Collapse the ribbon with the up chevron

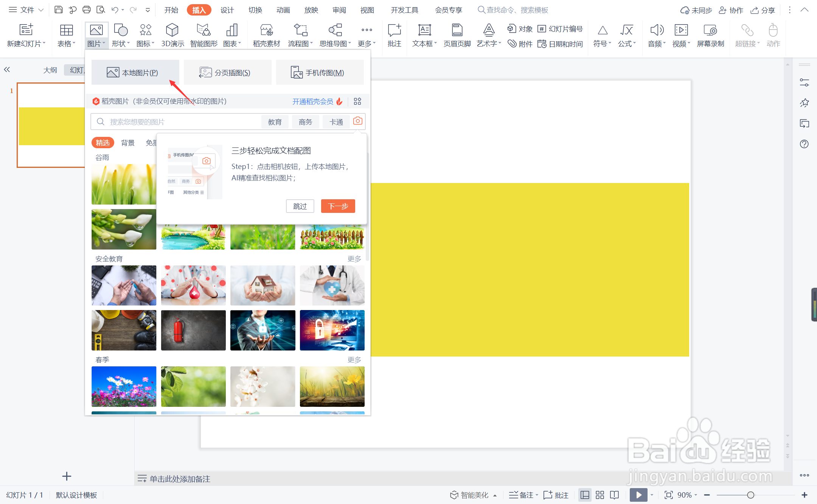coord(805,10)
